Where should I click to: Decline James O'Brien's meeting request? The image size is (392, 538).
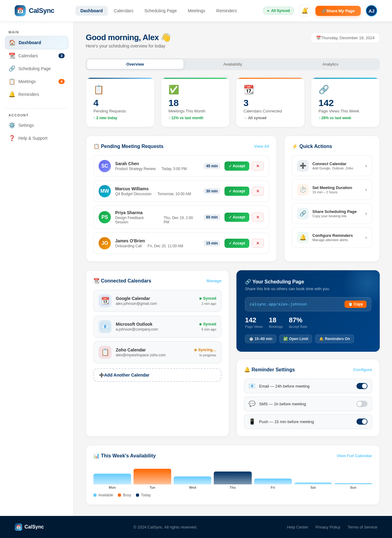coord(258,243)
